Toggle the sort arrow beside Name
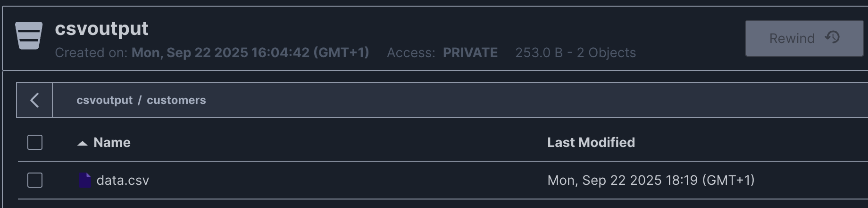This screenshot has width=868, height=208. [x=83, y=143]
